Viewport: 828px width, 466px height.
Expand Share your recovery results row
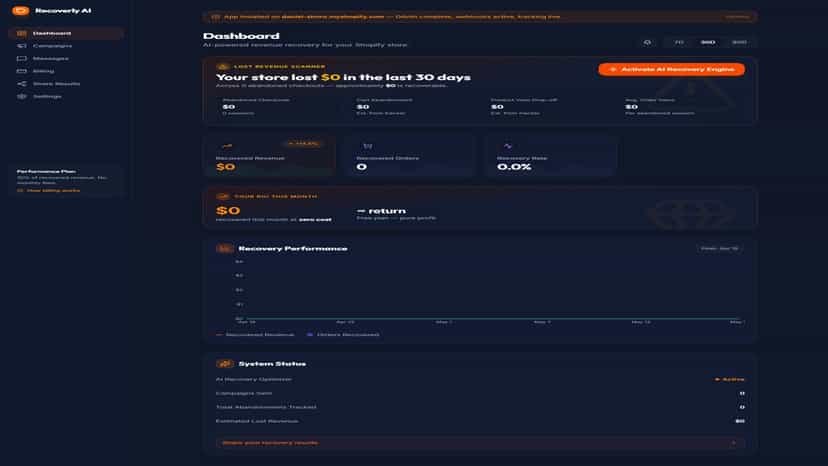[480, 443]
